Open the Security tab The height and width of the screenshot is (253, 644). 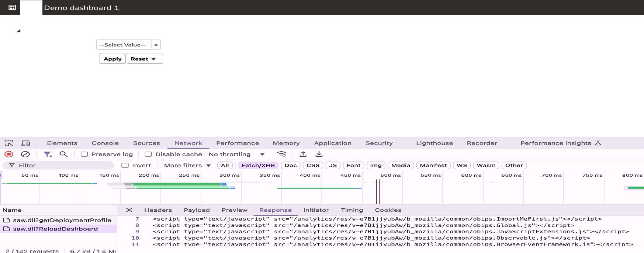point(379,143)
